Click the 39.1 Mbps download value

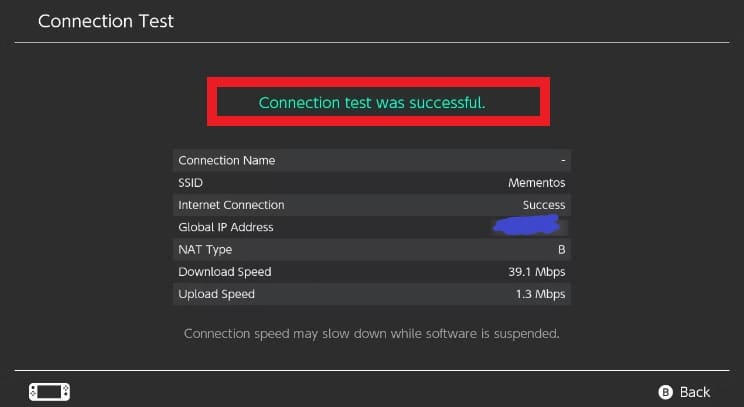(537, 272)
